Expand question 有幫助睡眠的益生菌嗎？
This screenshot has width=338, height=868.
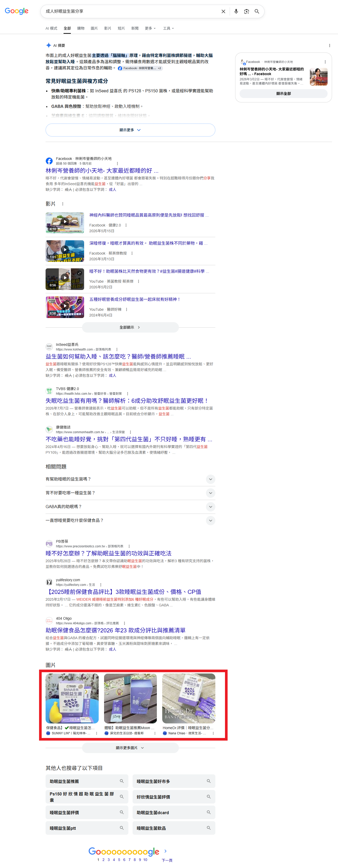[130, 479]
